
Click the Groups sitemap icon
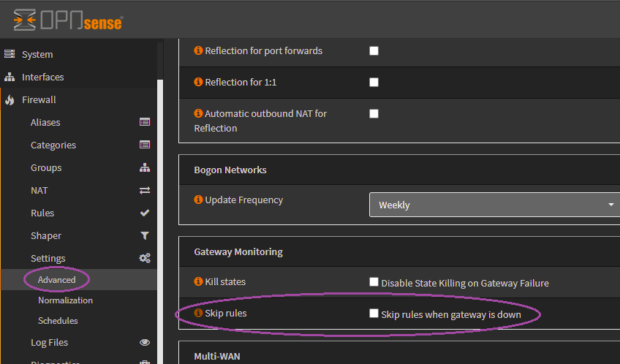pos(145,167)
